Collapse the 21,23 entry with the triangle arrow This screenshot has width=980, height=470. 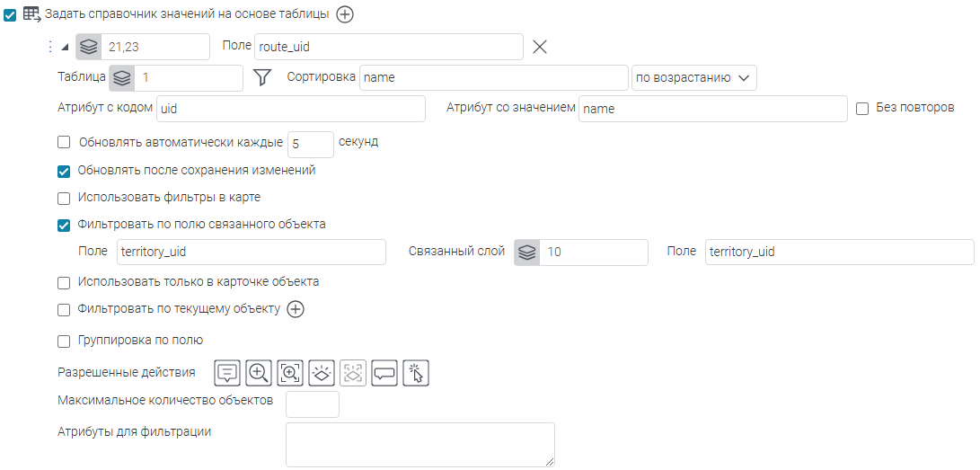coord(65,47)
